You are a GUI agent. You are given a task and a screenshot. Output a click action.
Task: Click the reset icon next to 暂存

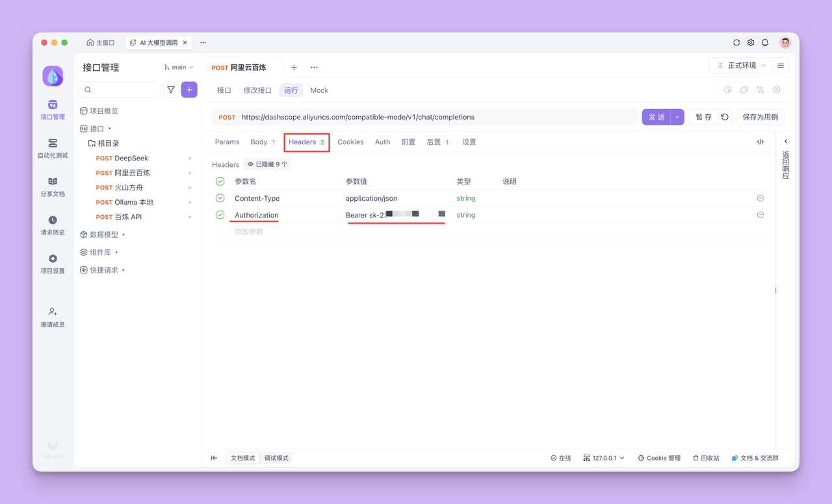point(725,117)
